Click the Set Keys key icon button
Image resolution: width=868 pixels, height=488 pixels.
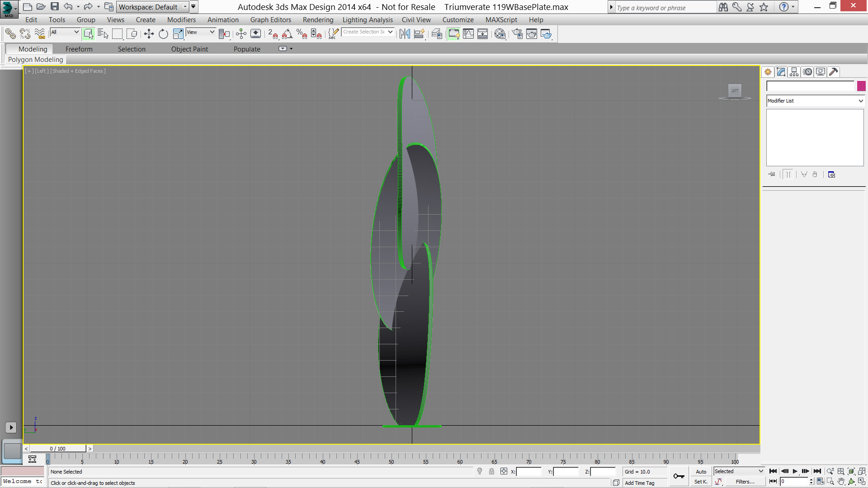pos(679,476)
